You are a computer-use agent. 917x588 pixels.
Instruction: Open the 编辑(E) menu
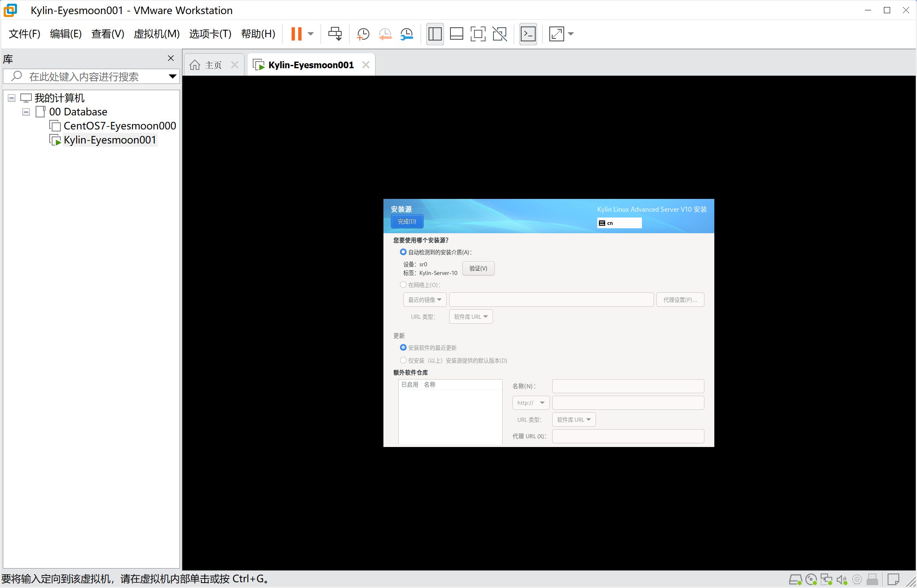point(66,34)
